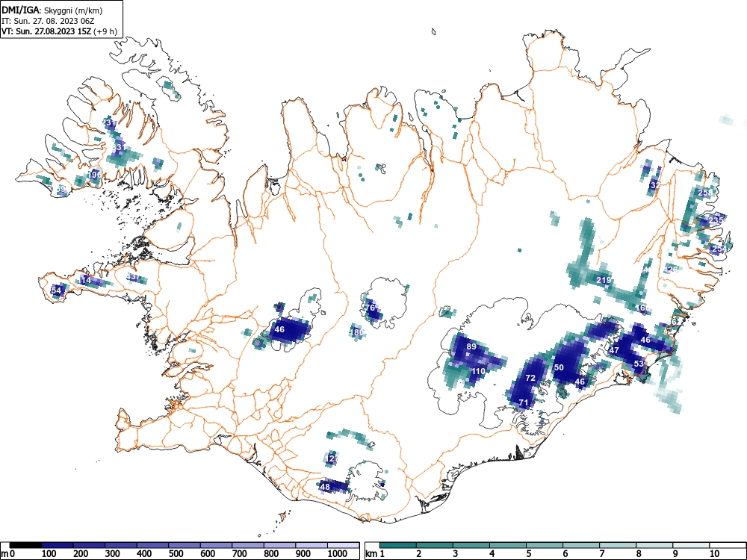Click the 48 visibility label in the south

click(x=325, y=487)
